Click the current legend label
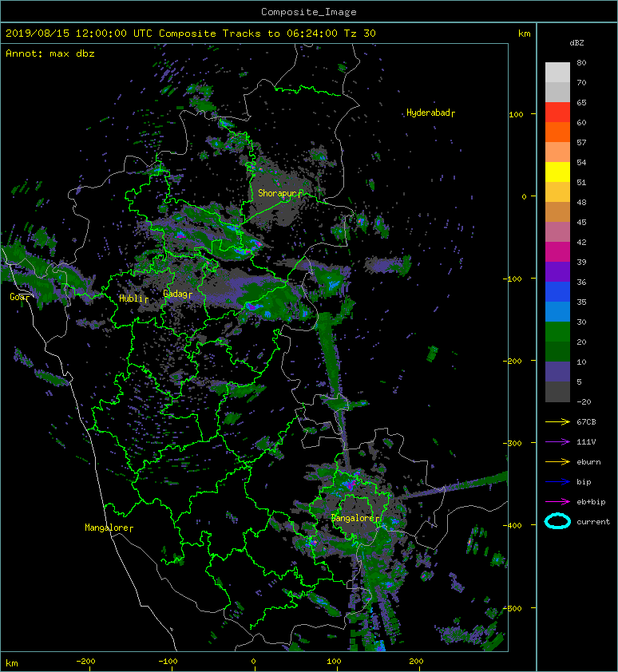 [593, 522]
